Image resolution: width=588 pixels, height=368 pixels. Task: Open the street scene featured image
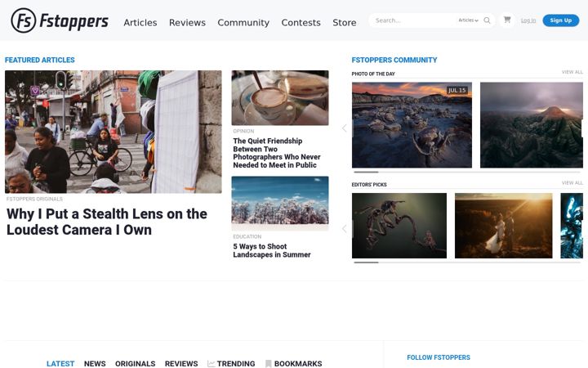tap(114, 132)
